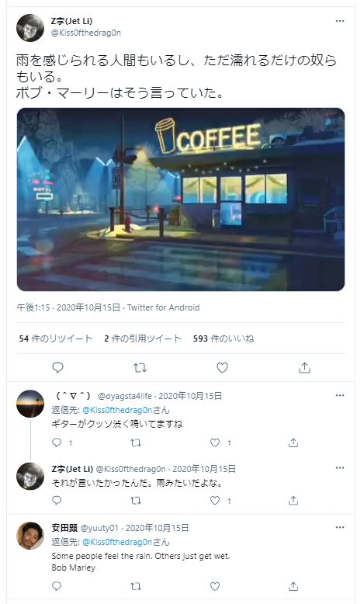The height and width of the screenshot is (604, 364).
Task: Share the main tweet
Action: pyautogui.click(x=304, y=367)
